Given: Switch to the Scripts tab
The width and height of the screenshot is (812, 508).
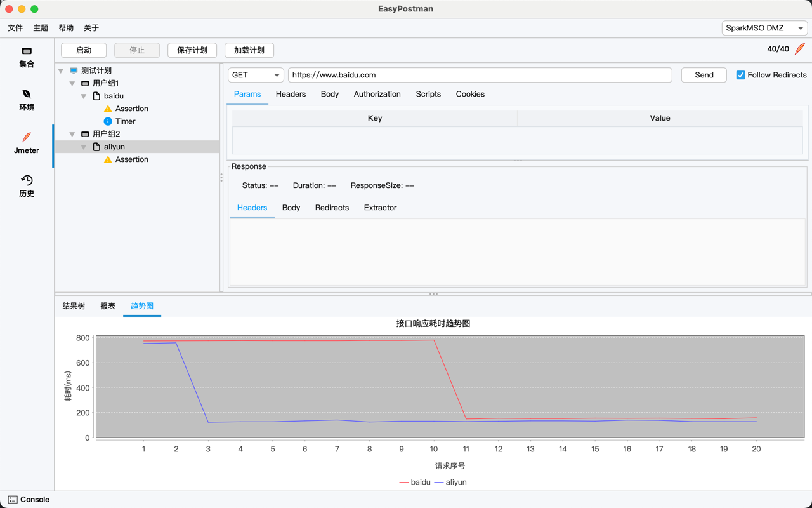Looking at the screenshot, I should tap(428, 94).
